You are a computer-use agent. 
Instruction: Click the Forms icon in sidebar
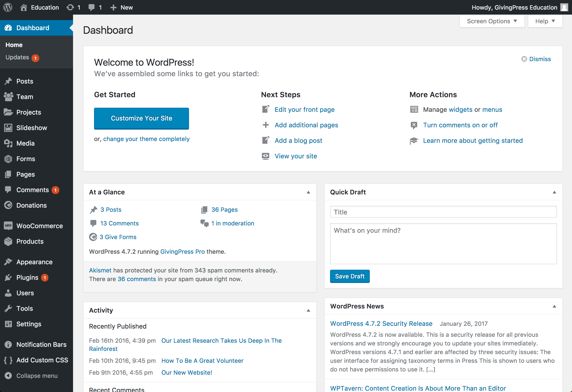click(x=8, y=159)
